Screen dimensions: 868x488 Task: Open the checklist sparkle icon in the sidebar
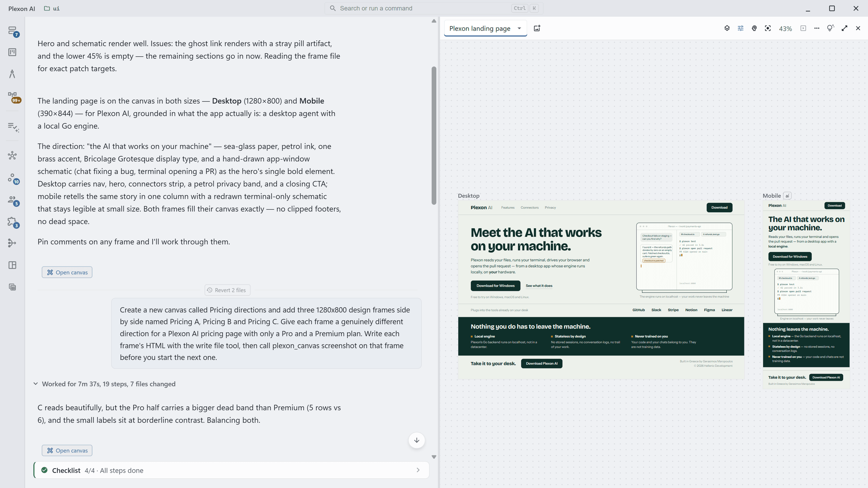(x=13, y=127)
